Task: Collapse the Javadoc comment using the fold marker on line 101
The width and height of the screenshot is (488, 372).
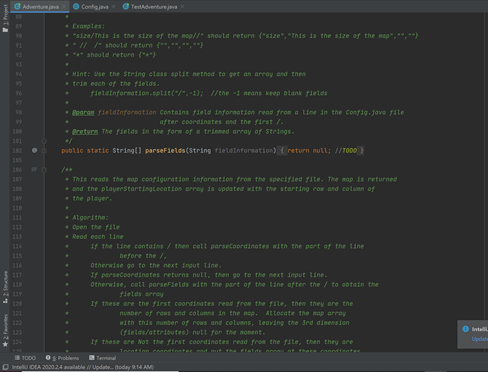Action: click(x=44, y=141)
